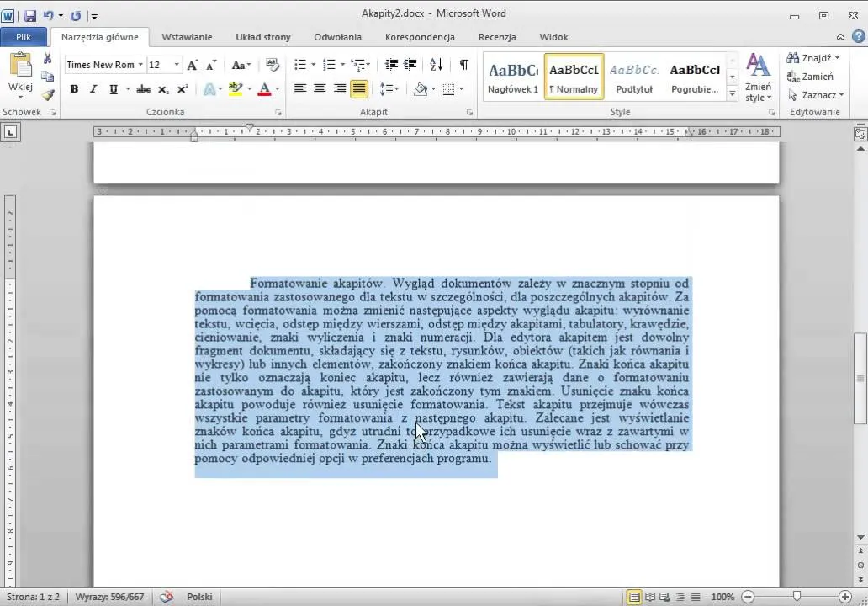Click the Format Painter brush icon

pos(48,95)
